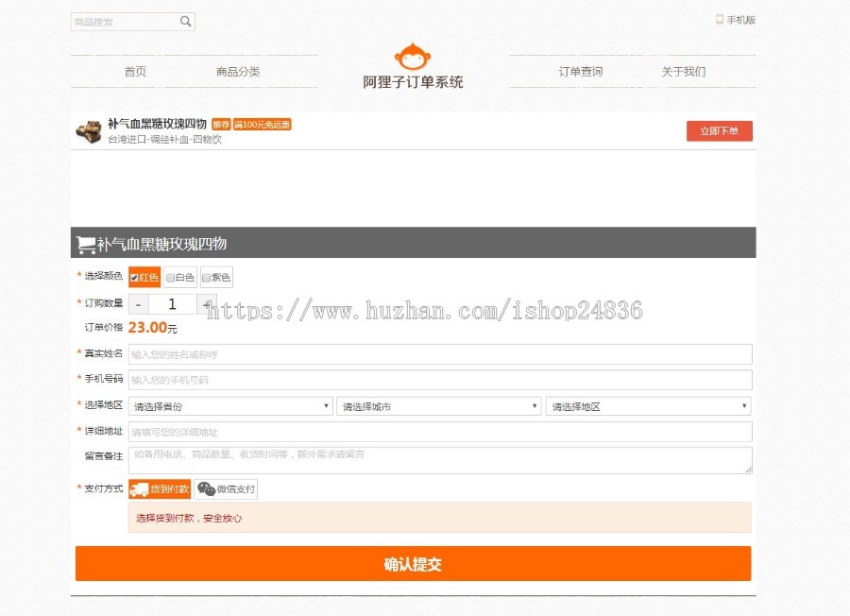Check the 白色 color option
Screen dimensions: 850x616
tap(172, 277)
